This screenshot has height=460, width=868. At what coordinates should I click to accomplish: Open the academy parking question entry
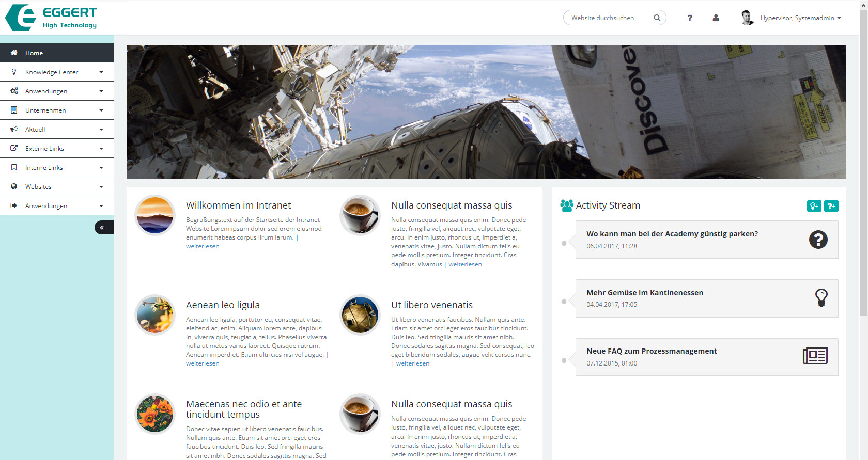coord(672,234)
